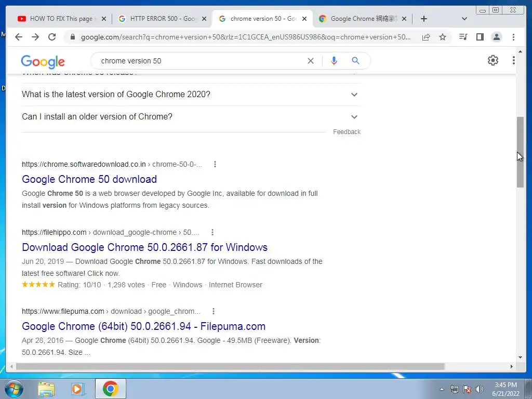Screen dimensions: 532x399
Task: Open Google quick settings gear
Action: (493, 60)
